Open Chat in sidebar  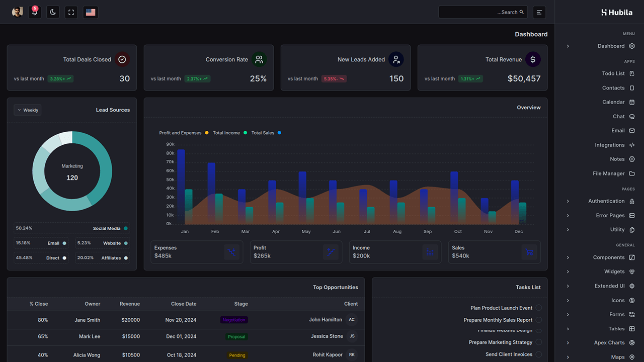tap(618, 116)
